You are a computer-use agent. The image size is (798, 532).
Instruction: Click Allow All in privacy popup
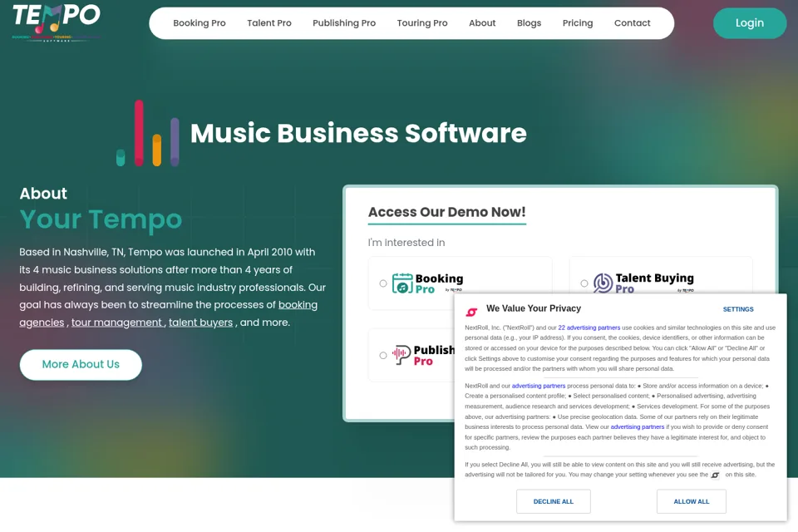click(691, 501)
